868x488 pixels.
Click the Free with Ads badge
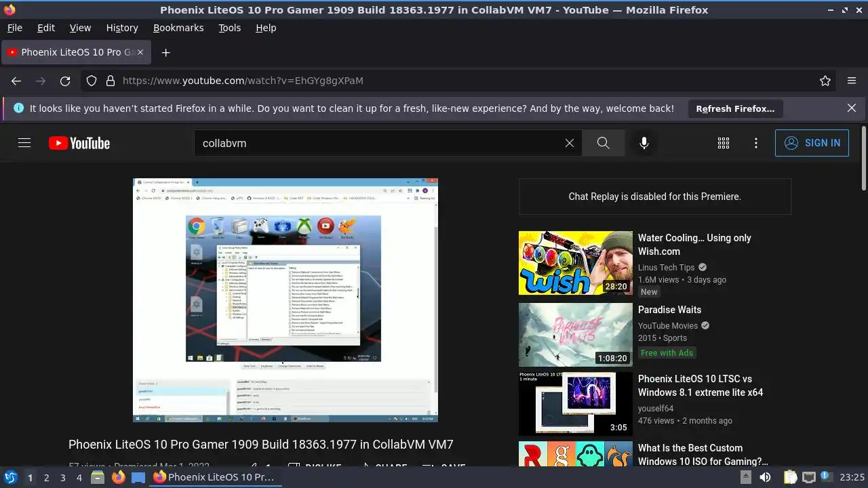pos(667,352)
